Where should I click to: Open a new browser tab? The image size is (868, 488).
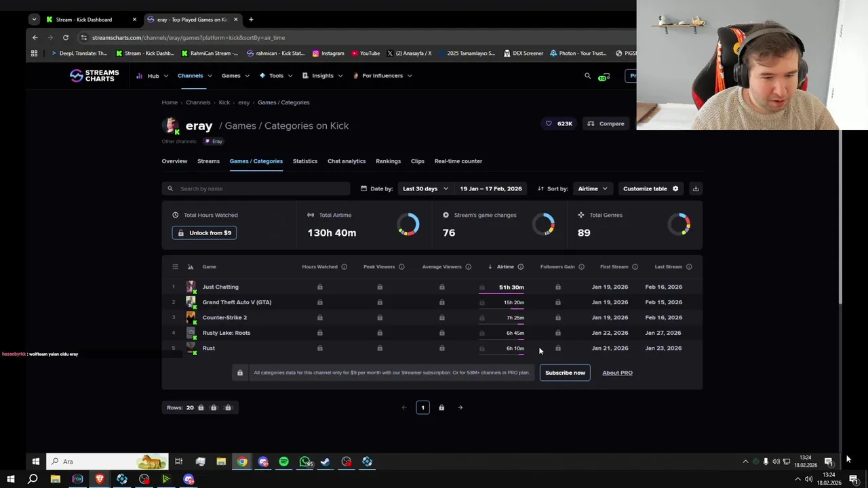click(251, 19)
